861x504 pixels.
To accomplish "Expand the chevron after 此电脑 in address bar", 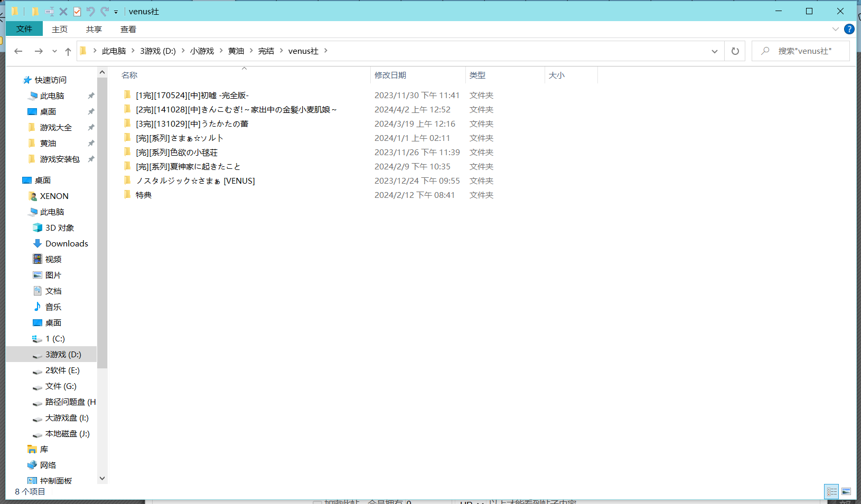I will click(133, 51).
